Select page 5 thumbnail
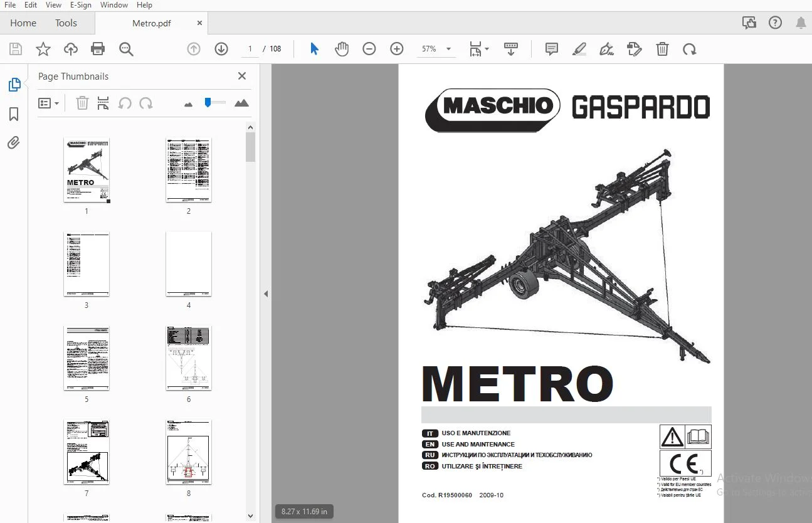This screenshot has width=812, height=523. (87, 358)
